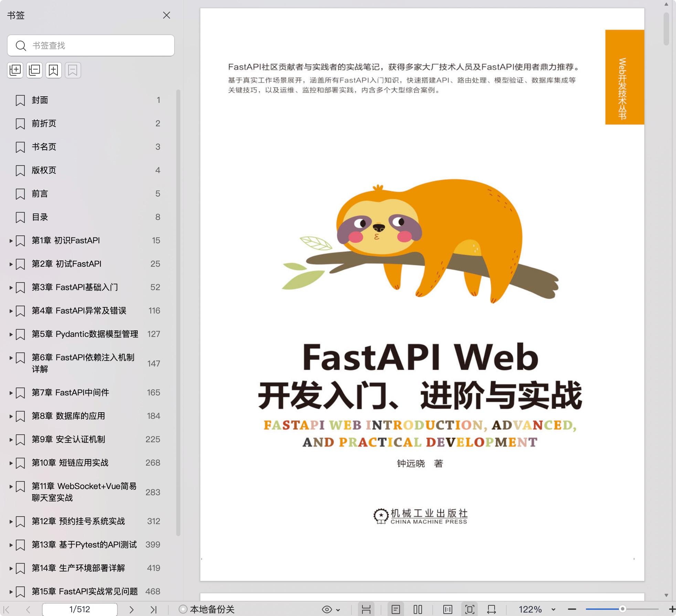Expand 第1章 初识FastAPI bookmark

pos(11,241)
